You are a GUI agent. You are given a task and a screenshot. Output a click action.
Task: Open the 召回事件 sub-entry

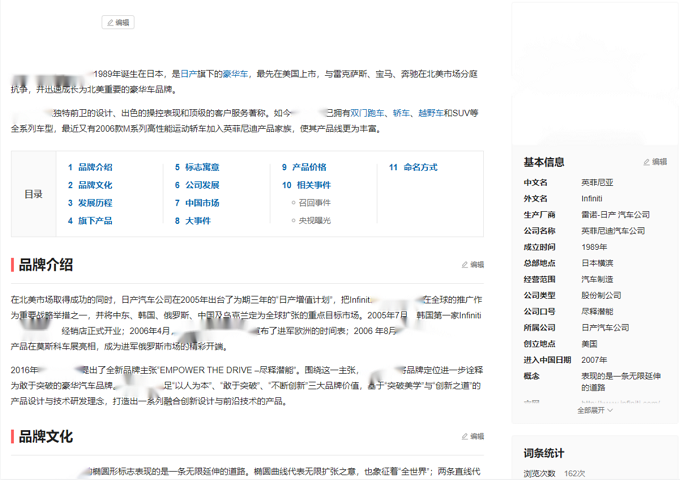314,202
